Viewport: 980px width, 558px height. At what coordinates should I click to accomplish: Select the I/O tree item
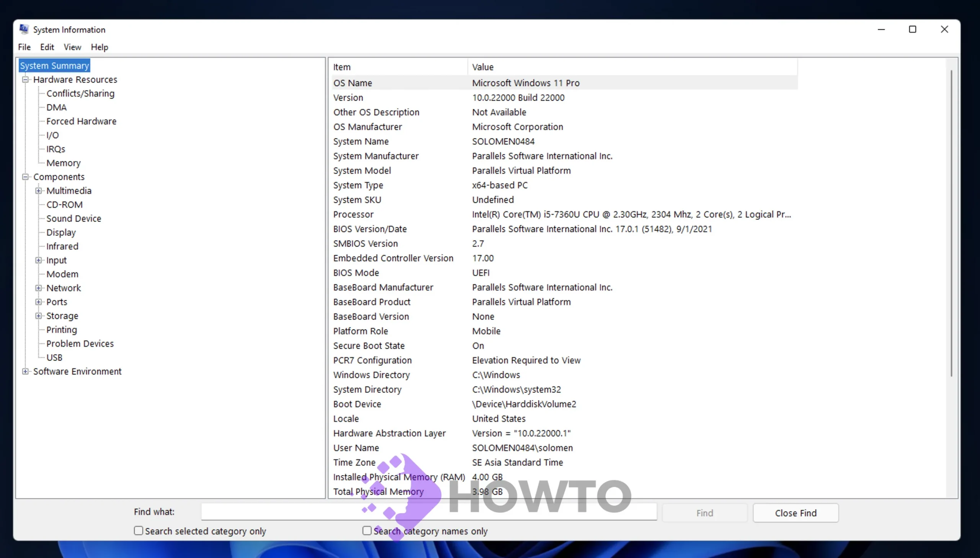point(52,135)
